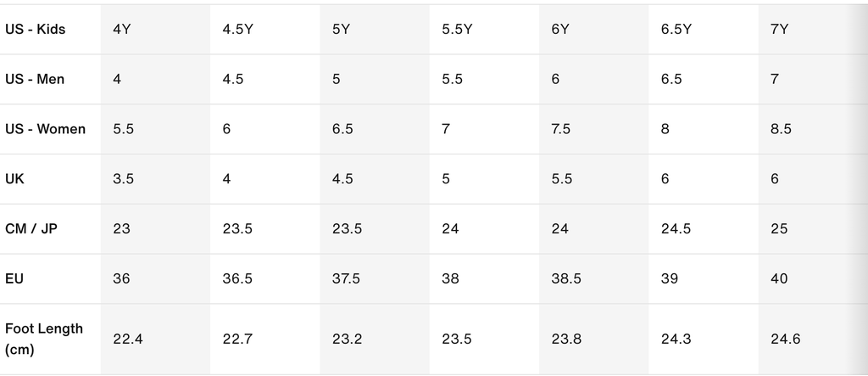Select the UK 3.5 cell
Viewport: 868px width, 376px height.
[124, 179]
